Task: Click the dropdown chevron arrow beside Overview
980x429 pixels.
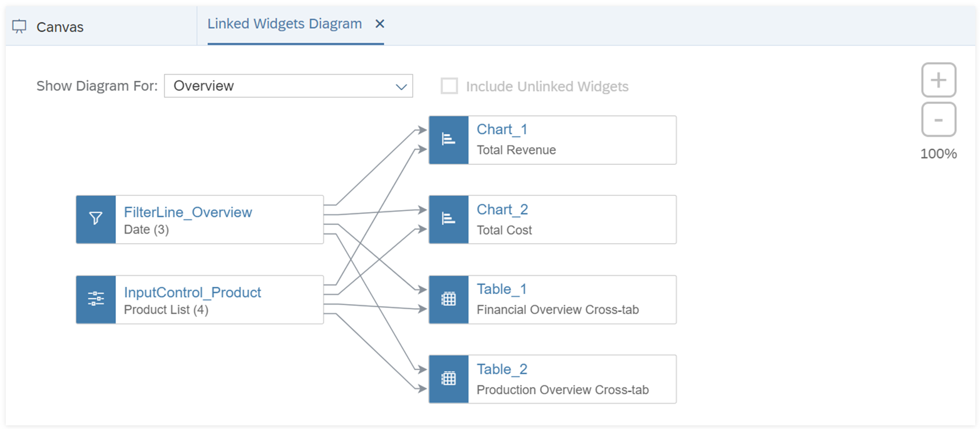Action: point(401,87)
